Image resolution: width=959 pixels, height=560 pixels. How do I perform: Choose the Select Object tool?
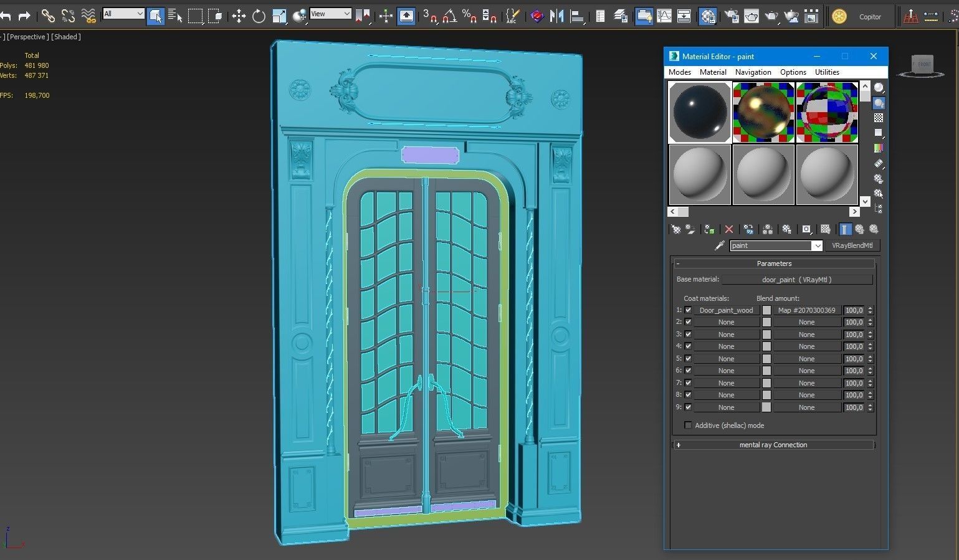pos(155,16)
